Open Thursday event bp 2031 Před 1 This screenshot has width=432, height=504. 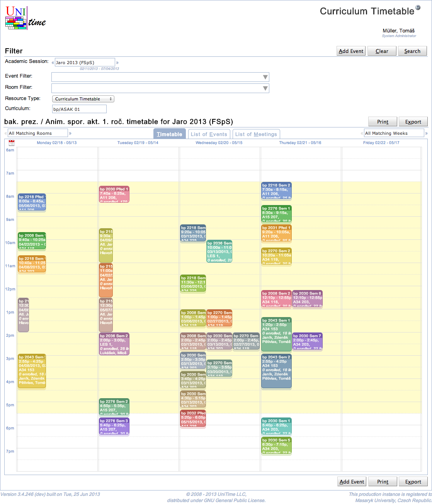point(276,233)
